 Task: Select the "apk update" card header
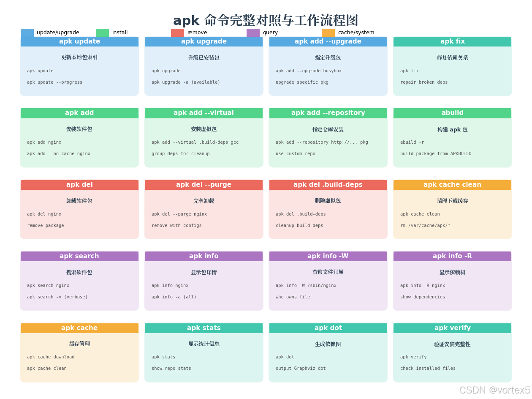[79, 41]
